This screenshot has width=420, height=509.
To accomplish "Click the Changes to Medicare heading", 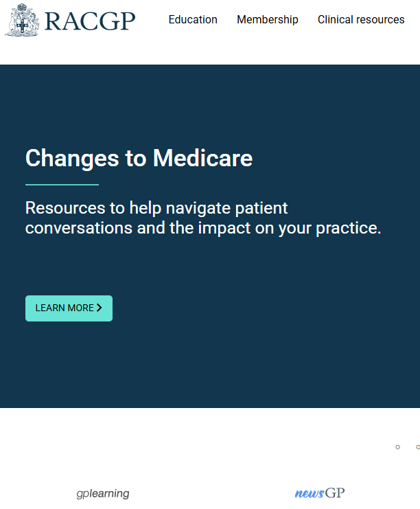I will tap(139, 159).
